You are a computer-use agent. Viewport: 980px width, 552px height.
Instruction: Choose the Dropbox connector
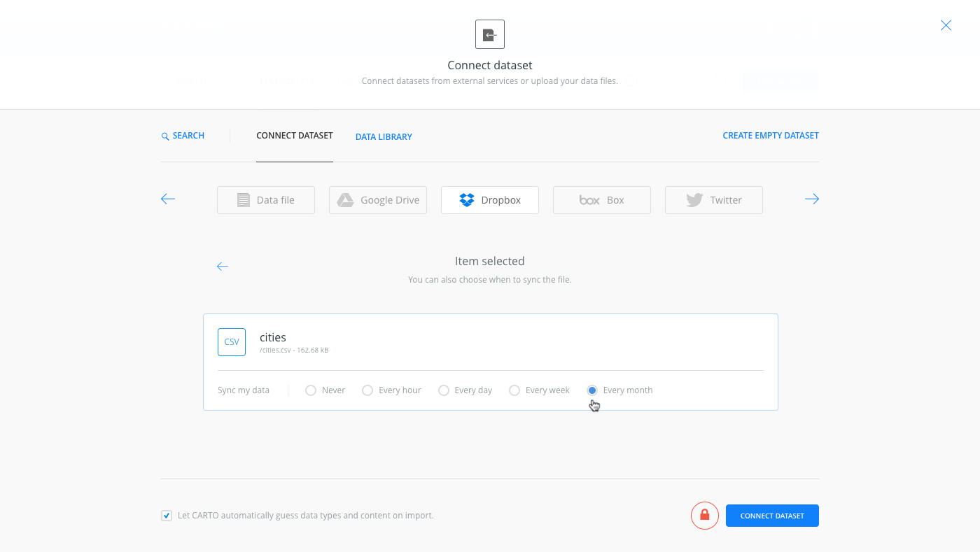tap(490, 200)
